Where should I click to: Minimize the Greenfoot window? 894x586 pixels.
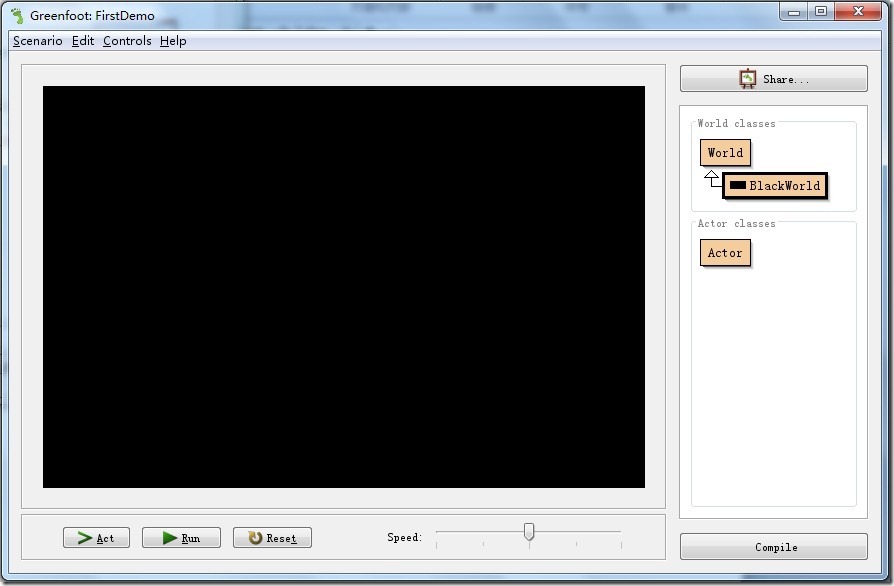794,11
